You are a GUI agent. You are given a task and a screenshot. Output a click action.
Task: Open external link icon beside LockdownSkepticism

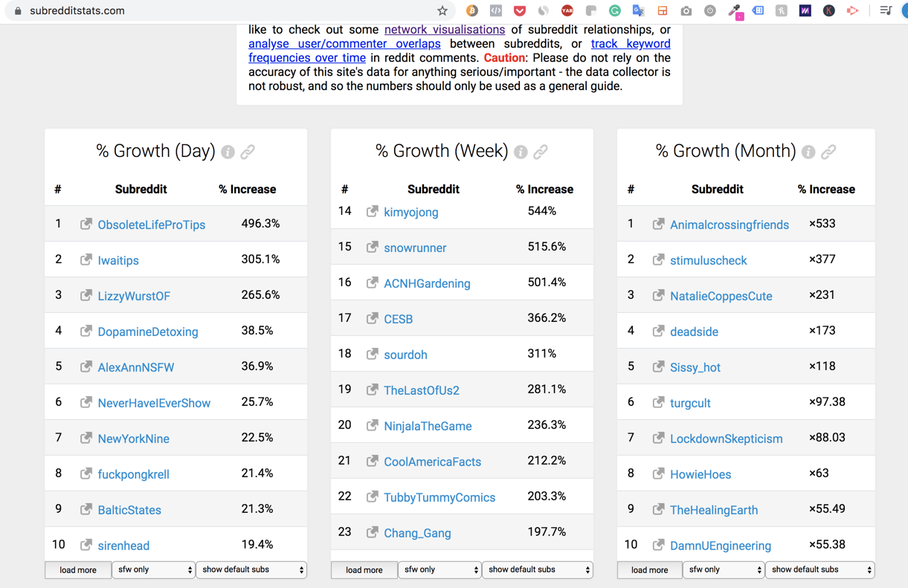point(659,438)
